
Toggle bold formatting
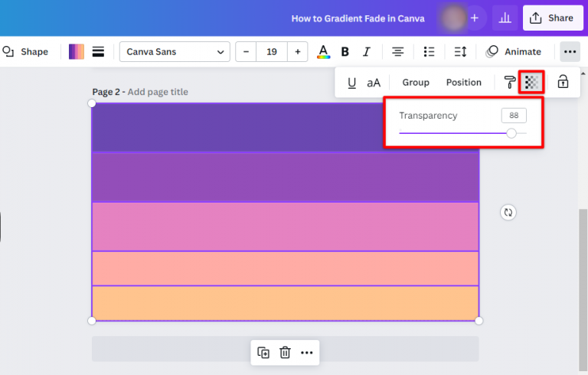pos(345,52)
